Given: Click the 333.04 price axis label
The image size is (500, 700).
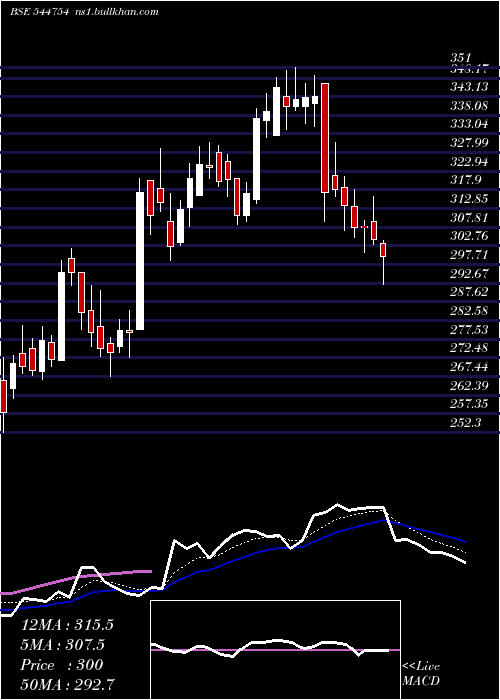Looking at the screenshot, I should 469,124.
